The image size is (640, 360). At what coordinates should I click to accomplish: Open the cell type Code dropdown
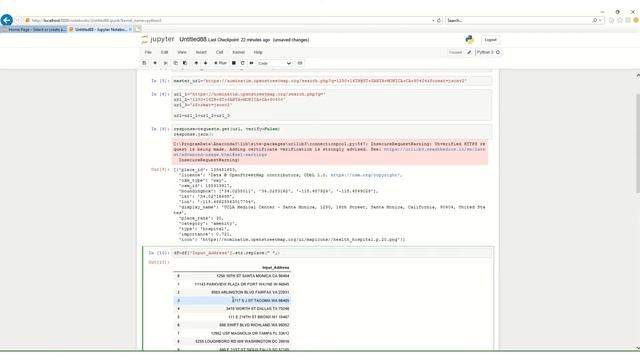[275, 63]
